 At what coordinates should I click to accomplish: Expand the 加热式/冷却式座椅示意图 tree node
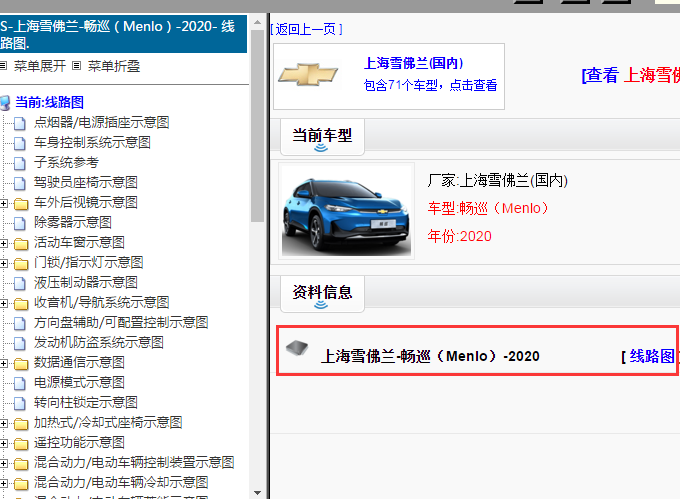pos(3,423)
